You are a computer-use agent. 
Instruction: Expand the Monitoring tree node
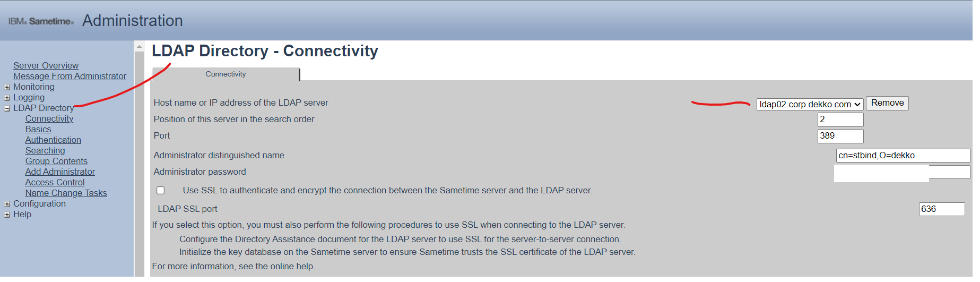pos(7,87)
